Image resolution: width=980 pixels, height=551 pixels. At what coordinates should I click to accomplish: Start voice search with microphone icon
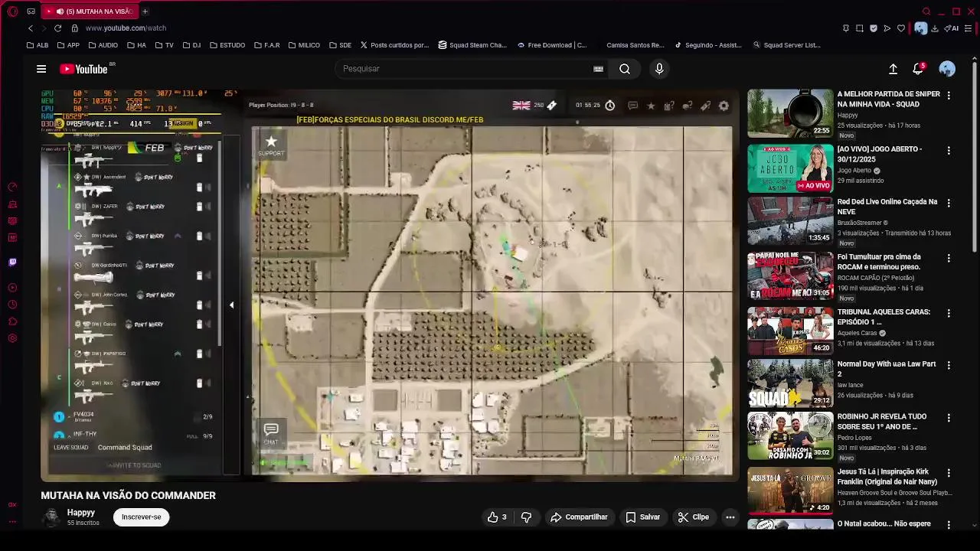pyautogui.click(x=659, y=69)
